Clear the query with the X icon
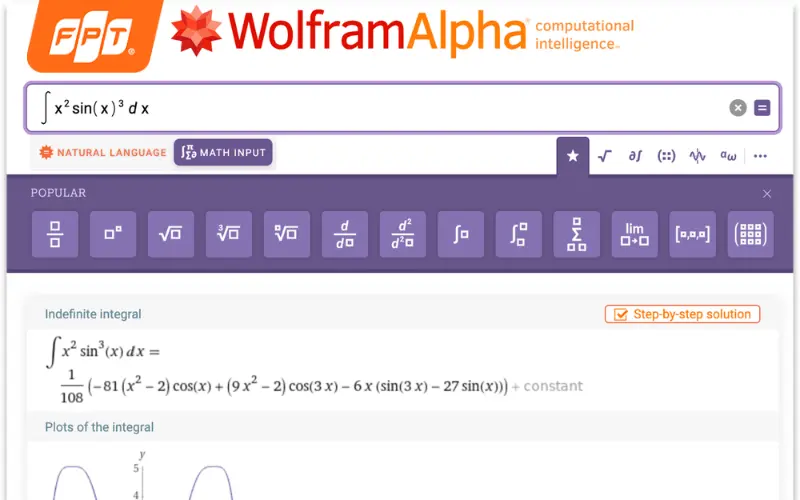 [738, 108]
